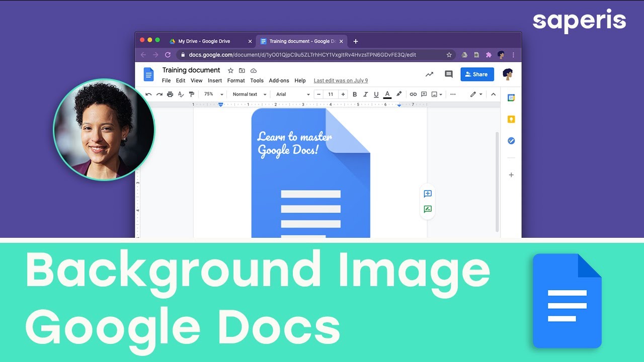
Task: Toggle underline formatting
Action: coord(376,94)
